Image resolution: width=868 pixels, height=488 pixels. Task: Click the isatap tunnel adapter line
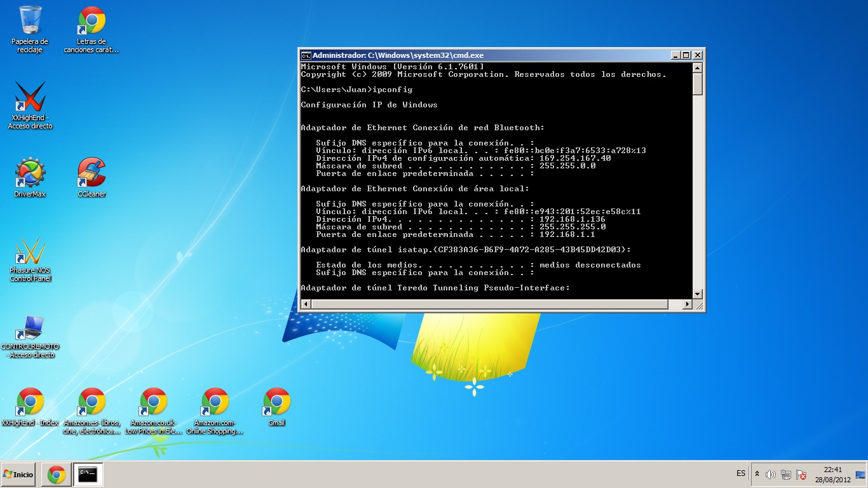pyautogui.click(x=466, y=250)
